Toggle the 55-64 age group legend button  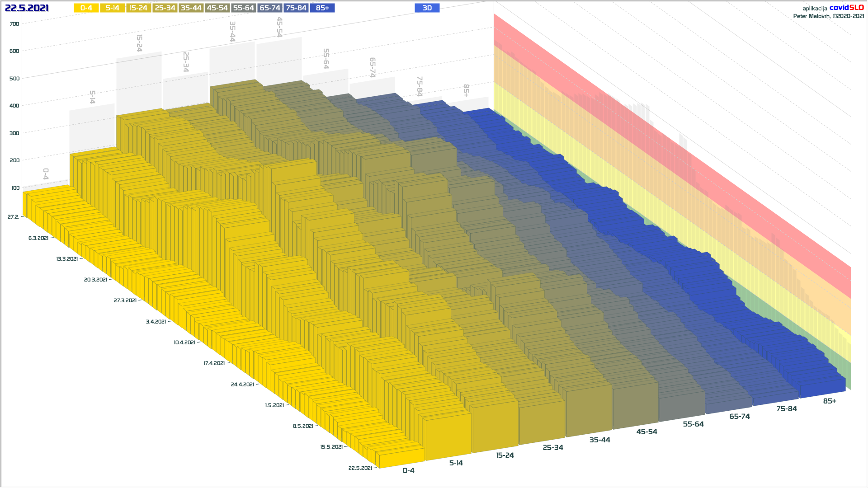pos(243,8)
